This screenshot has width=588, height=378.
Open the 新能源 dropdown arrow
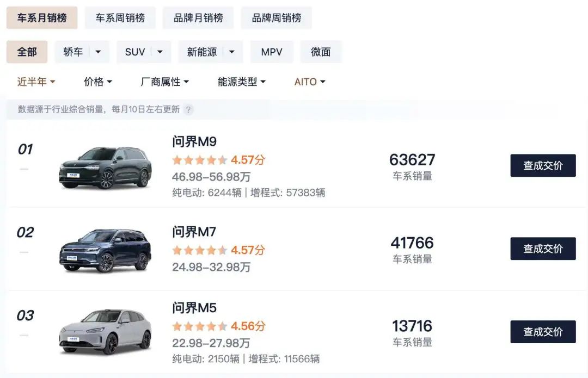pos(232,52)
